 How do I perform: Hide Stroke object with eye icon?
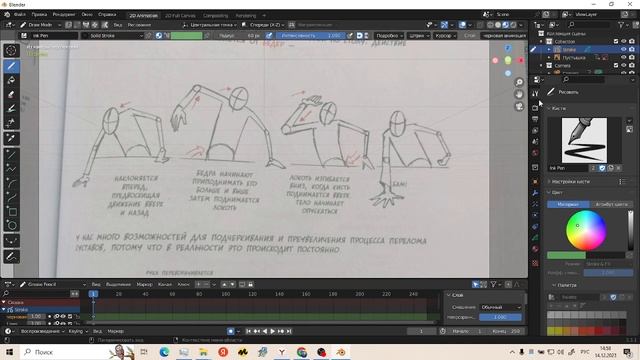point(623,49)
